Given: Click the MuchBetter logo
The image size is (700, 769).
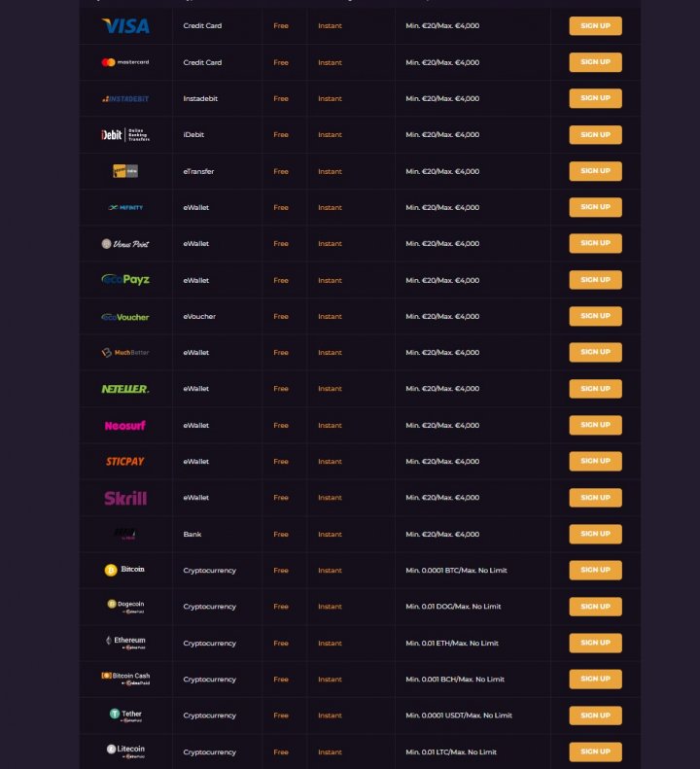Looking at the screenshot, I should pos(125,353).
